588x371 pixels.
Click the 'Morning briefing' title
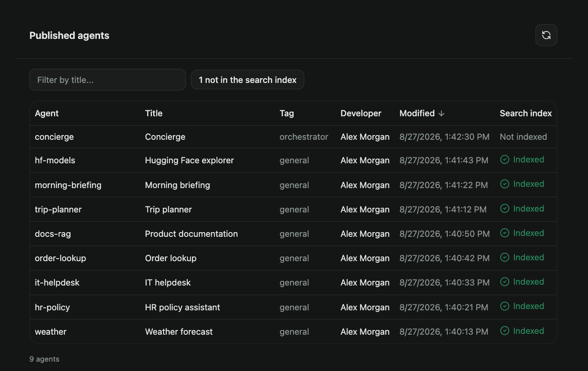(178, 185)
